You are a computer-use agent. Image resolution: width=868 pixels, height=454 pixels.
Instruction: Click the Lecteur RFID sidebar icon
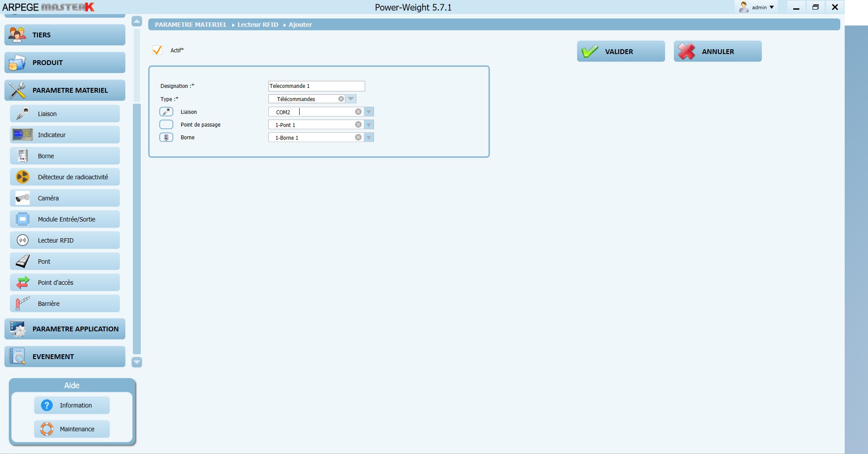click(x=22, y=240)
